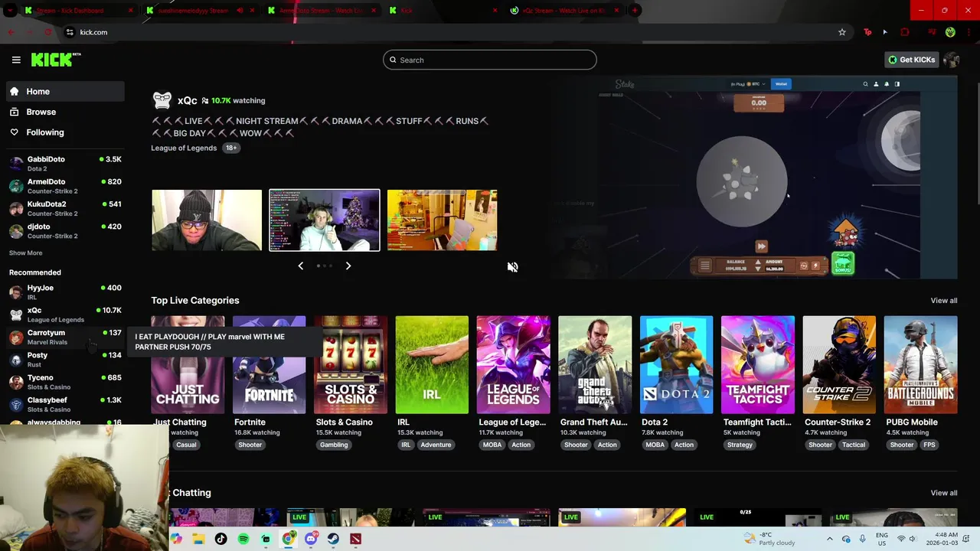Open the Teamfight Tactics category card
The width and height of the screenshot is (980, 551).
pyautogui.click(x=758, y=365)
